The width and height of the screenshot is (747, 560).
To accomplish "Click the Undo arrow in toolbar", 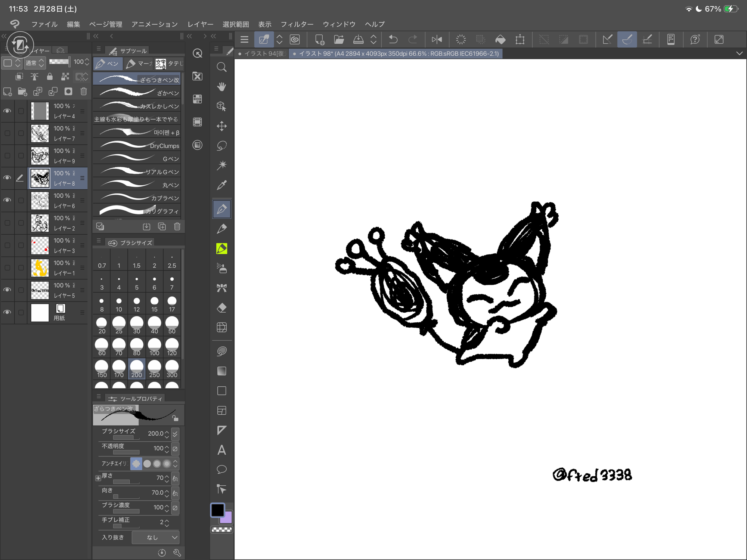I will (393, 40).
